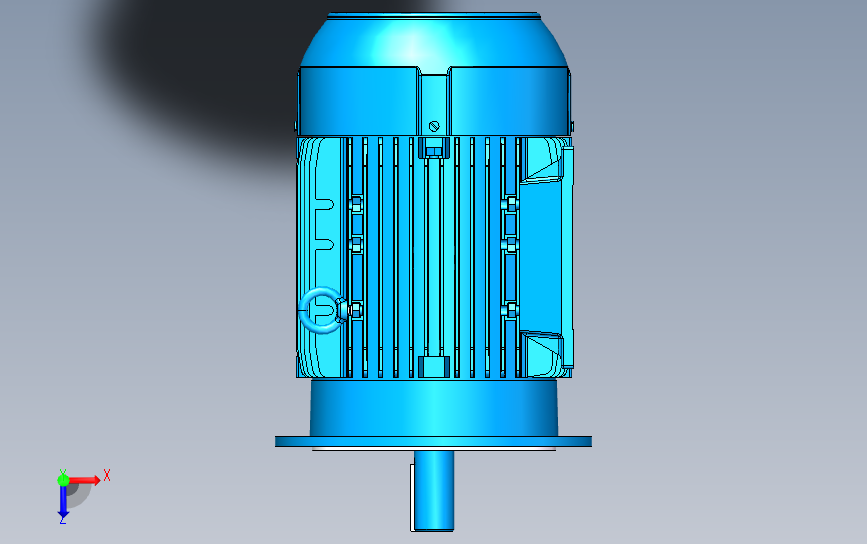Screen dimensions: 867x544
Task: Select the terminal box on motor side
Action: (x=546, y=258)
